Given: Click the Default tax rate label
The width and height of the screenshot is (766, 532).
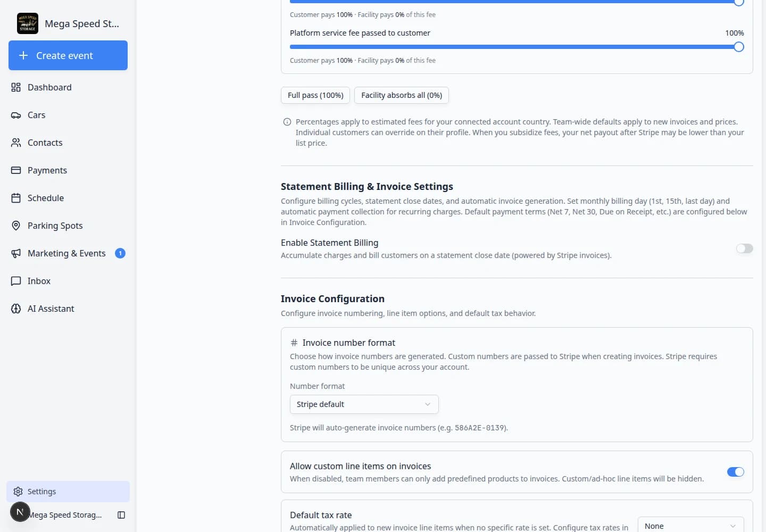Looking at the screenshot, I should pyautogui.click(x=321, y=515).
